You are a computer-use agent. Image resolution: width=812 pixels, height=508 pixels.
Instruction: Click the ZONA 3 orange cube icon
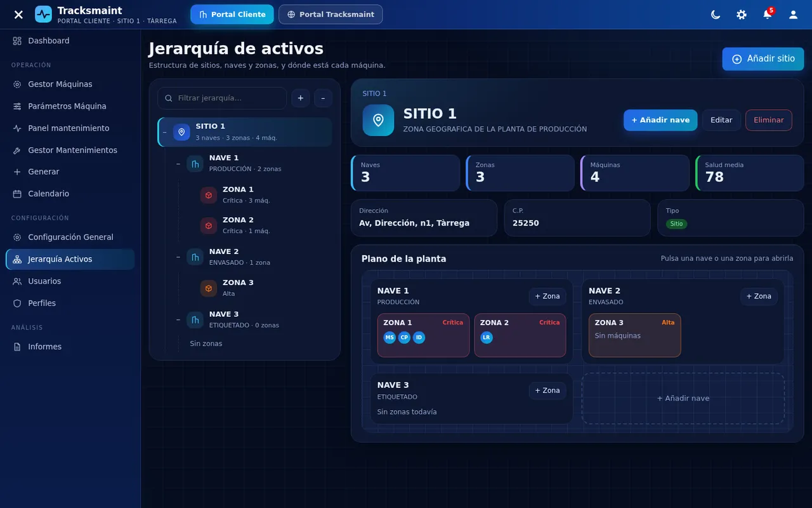[x=209, y=288]
